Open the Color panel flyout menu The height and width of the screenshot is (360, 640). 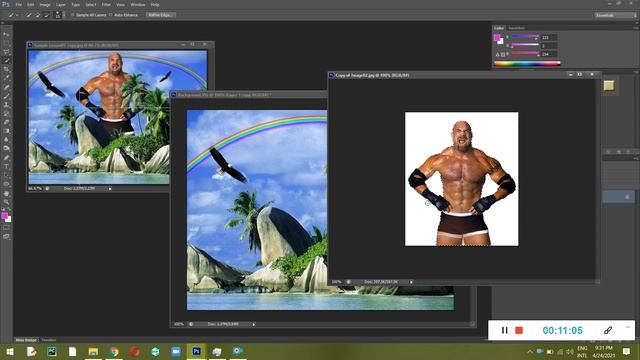636,28
